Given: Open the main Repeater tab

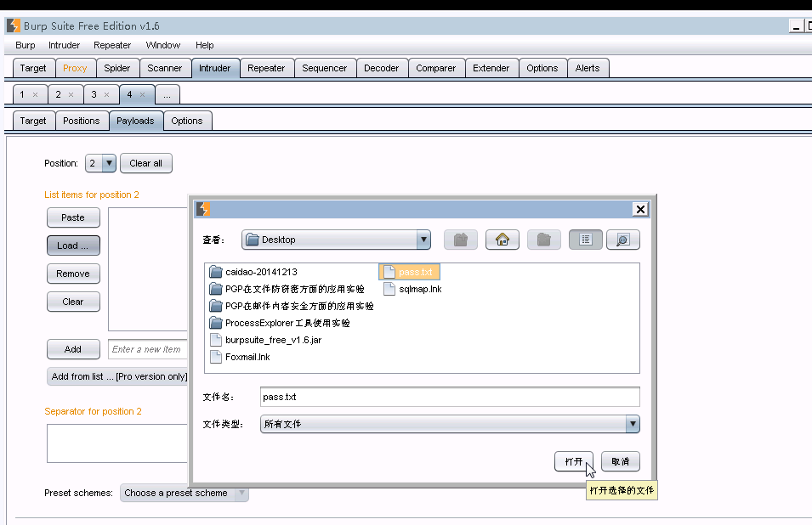Looking at the screenshot, I should pos(266,68).
